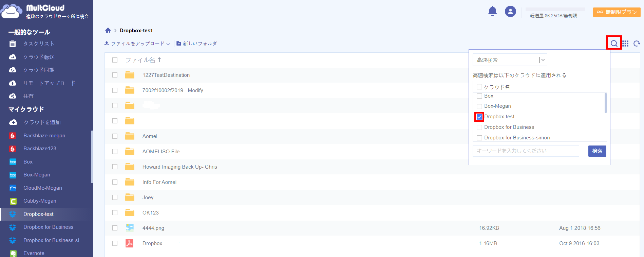Open the 7002f10002f2019 - Modify folder name
This screenshot has height=257, width=644.
[173, 90]
